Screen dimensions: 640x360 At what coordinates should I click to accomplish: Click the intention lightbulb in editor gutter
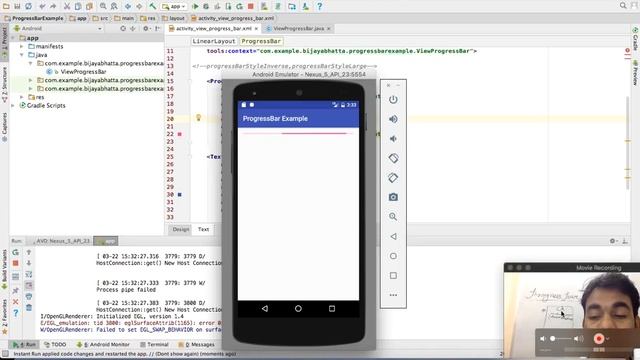198,118
